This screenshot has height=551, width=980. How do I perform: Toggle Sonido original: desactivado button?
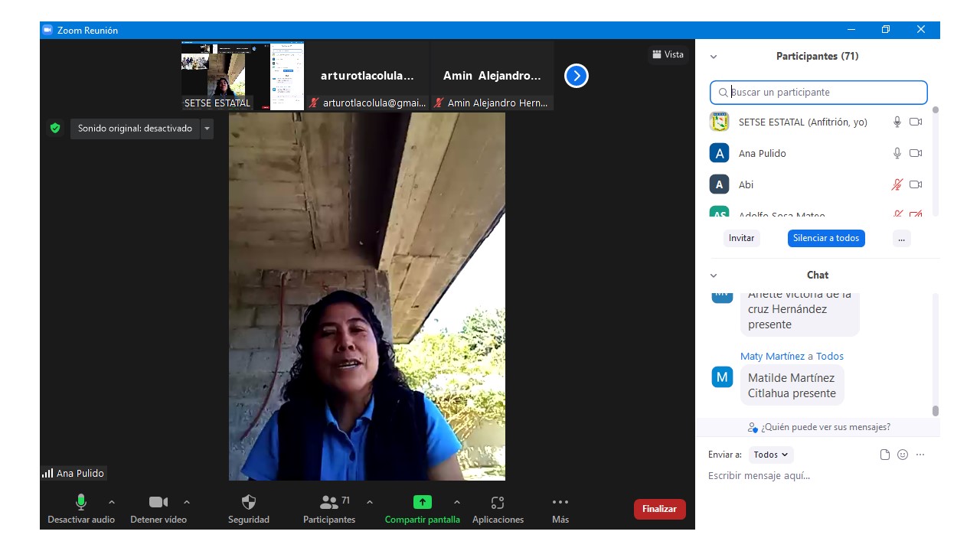pos(135,129)
